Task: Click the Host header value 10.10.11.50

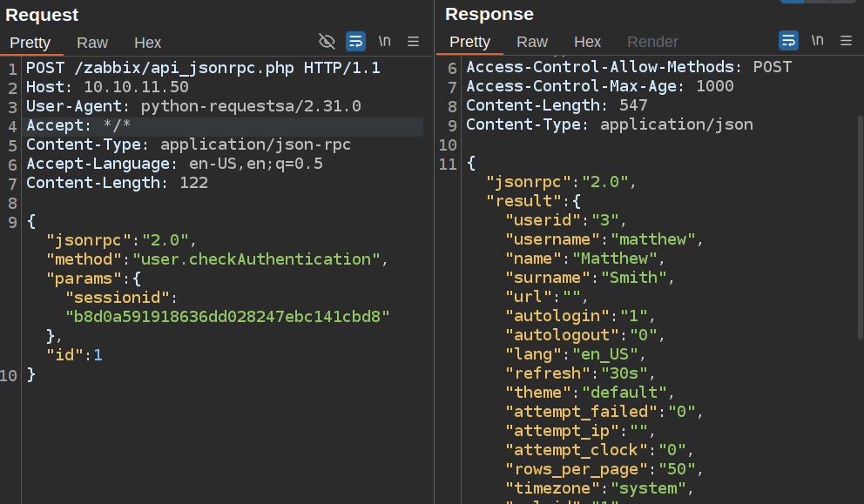Action: [136, 87]
